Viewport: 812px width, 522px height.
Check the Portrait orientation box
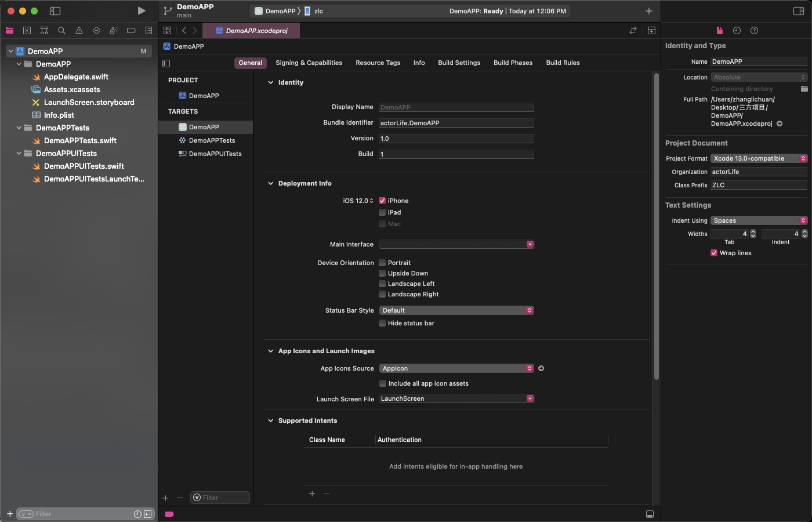point(382,263)
